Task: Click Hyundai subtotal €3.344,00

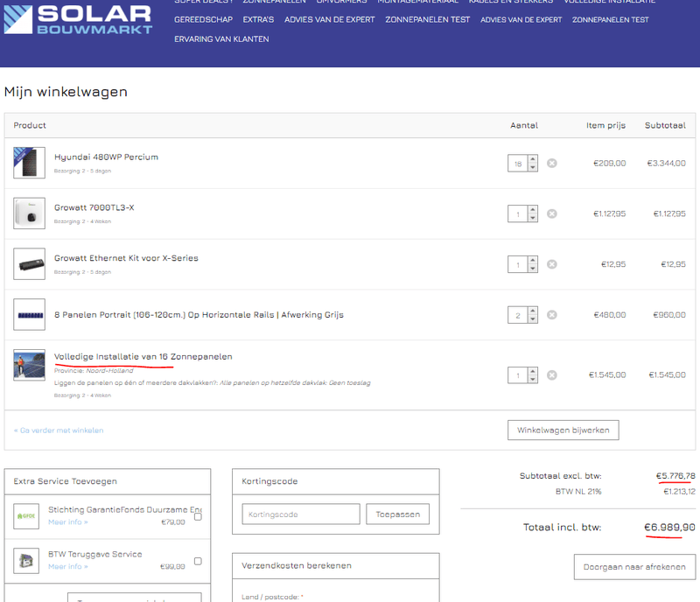Action: [x=666, y=163]
